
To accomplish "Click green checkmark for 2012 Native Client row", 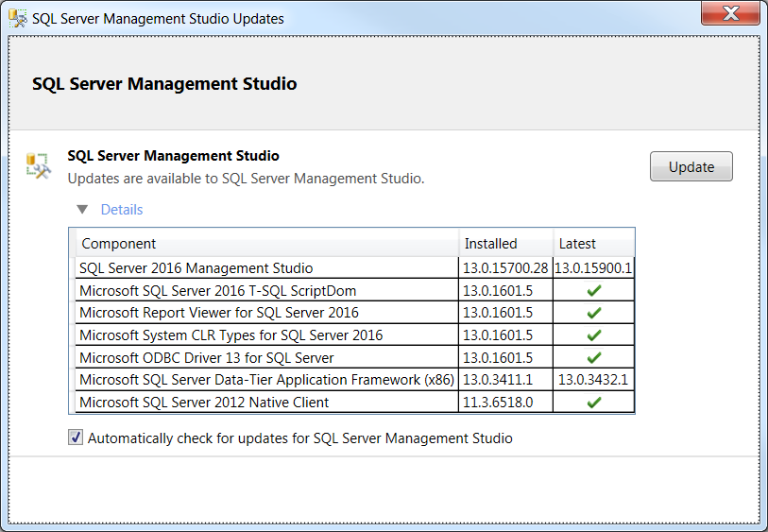I will point(593,403).
